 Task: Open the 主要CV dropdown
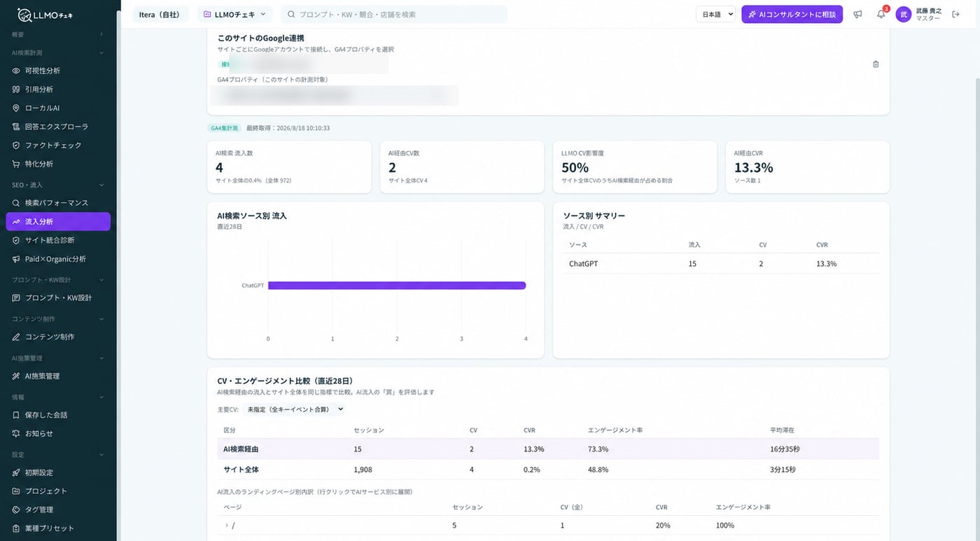[x=295, y=409]
